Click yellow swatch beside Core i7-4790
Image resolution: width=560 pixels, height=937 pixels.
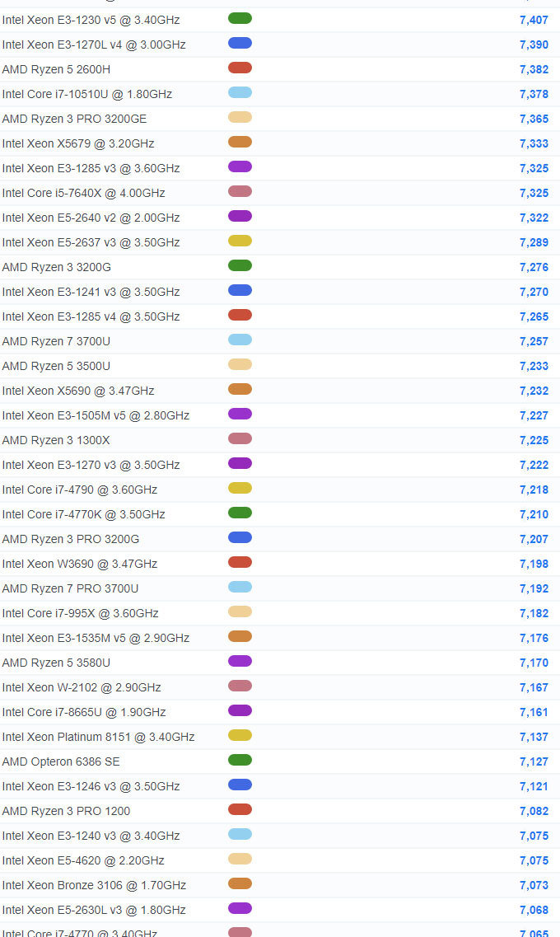pyautogui.click(x=240, y=488)
